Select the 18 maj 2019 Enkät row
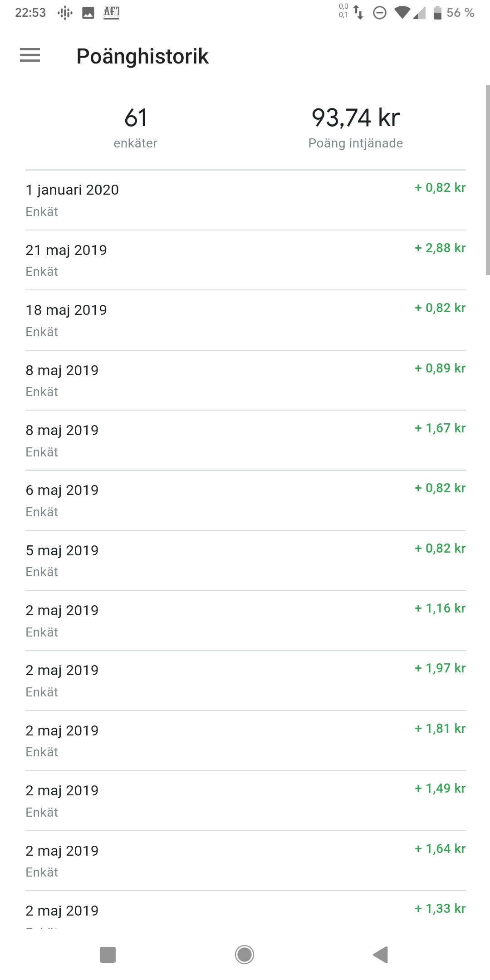This screenshot has height=980, width=490. pyautogui.click(x=245, y=320)
